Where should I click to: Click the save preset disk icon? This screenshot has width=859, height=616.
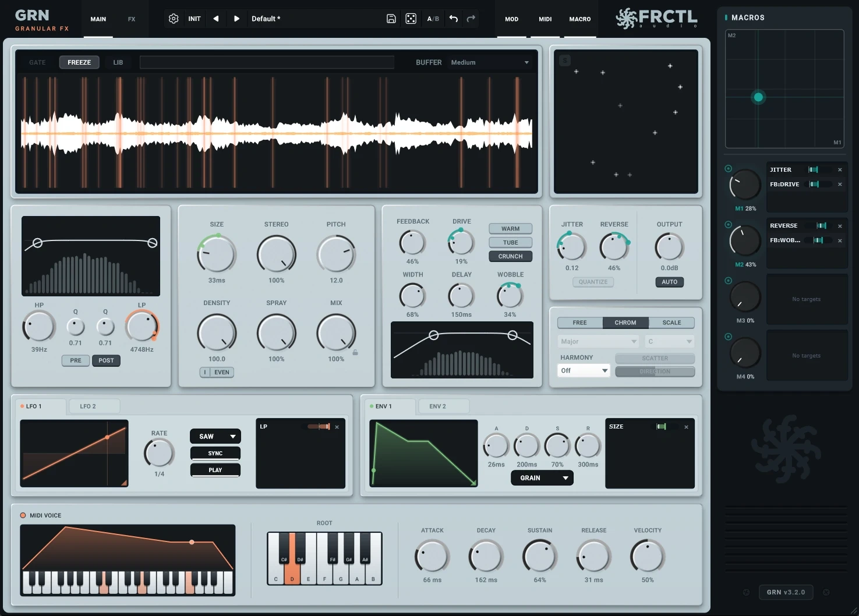tap(391, 19)
